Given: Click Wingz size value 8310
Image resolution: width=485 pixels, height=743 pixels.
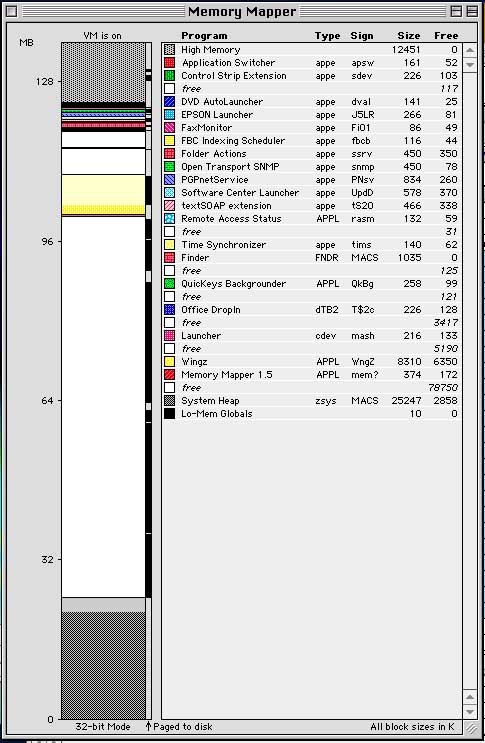Looking at the screenshot, I should pos(409,362).
